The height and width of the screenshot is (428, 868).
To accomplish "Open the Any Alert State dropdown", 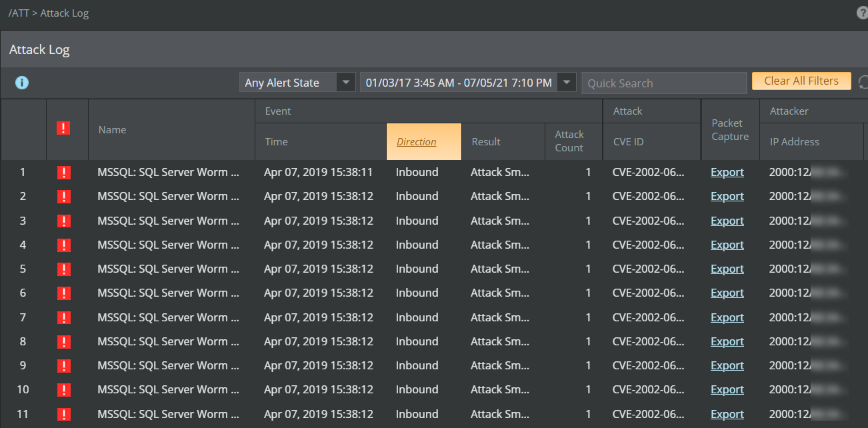I will pyautogui.click(x=297, y=83).
